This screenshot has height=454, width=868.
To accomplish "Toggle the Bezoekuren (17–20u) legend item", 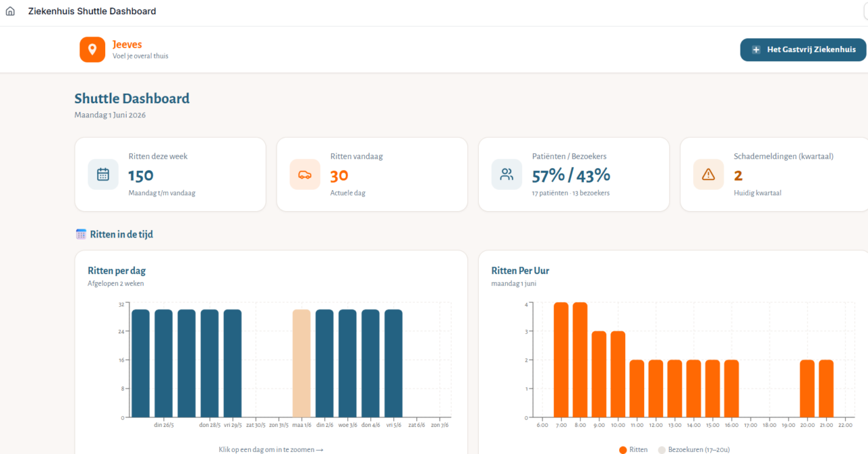I will 694,449.
